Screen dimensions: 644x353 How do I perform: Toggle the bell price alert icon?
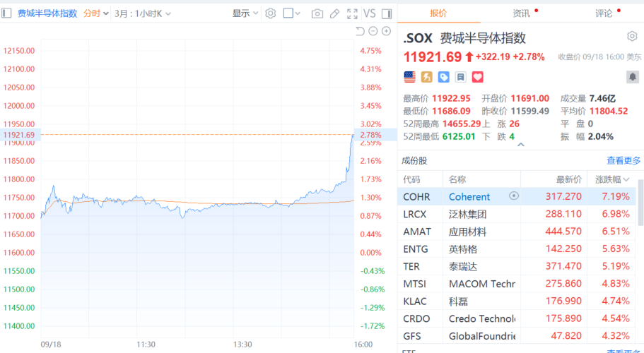point(633,77)
